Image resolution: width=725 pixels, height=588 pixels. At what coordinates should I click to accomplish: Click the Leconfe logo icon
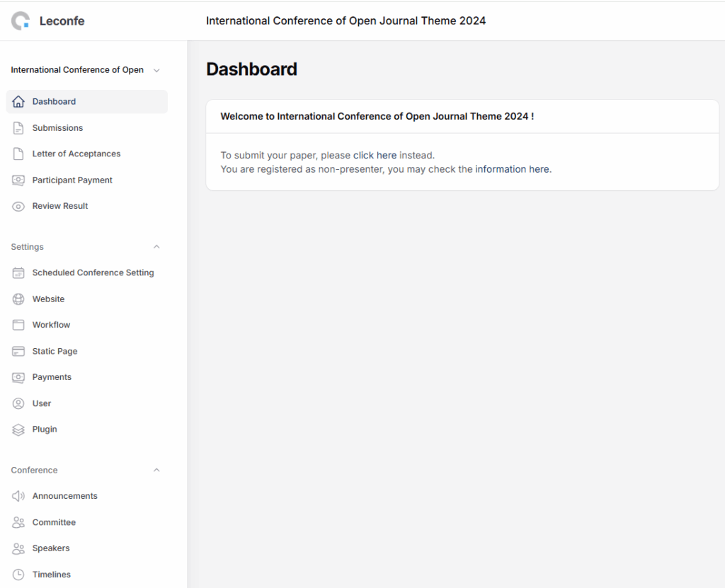21,21
